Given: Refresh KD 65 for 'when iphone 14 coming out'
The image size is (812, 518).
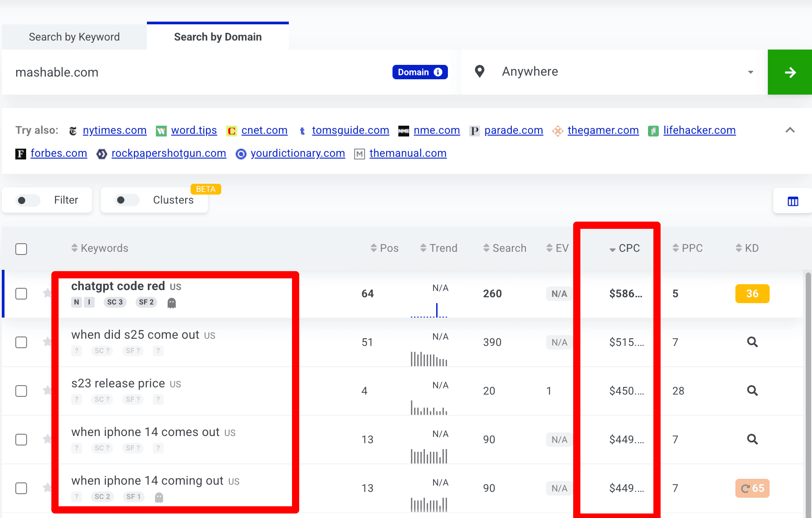Looking at the screenshot, I should pos(752,488).
